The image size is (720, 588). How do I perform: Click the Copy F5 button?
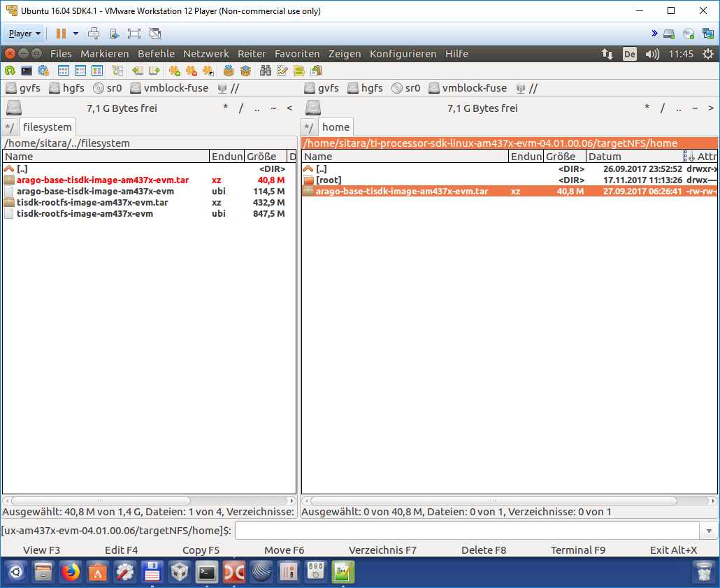201,550
